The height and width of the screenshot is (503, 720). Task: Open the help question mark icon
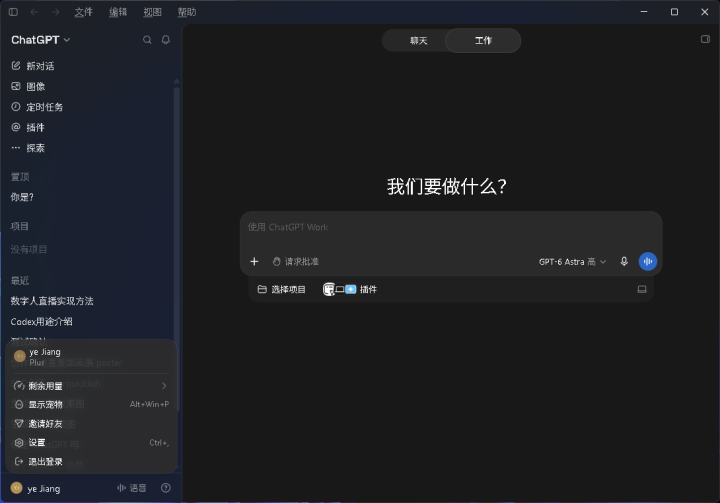coord(166,488)
